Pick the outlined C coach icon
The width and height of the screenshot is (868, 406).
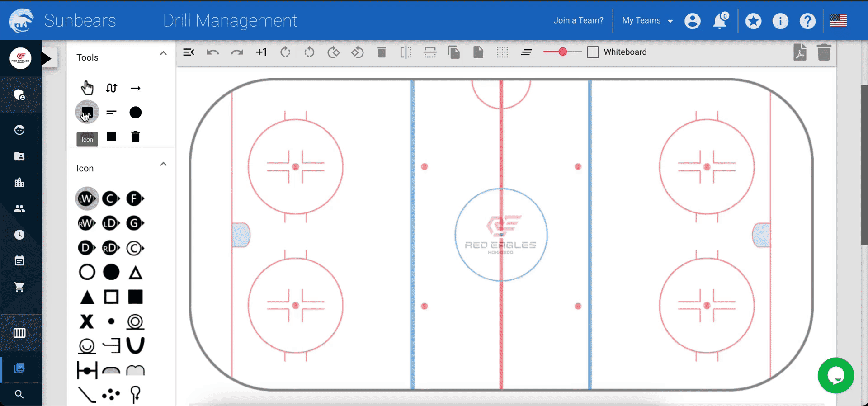tap(135, 248)
